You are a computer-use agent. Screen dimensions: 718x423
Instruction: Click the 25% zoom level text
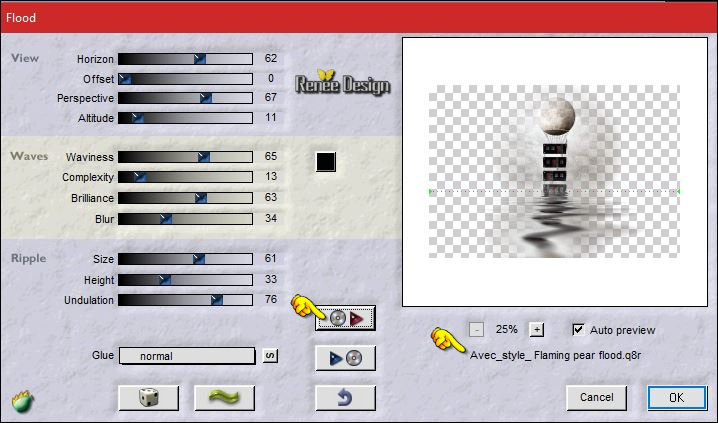tap(506, 330)
